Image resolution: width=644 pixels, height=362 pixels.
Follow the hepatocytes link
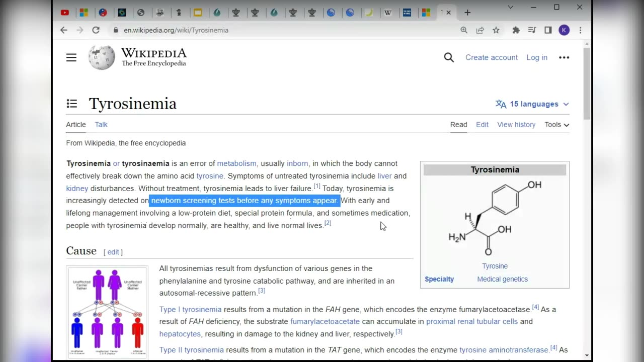(x=180, y=334)
